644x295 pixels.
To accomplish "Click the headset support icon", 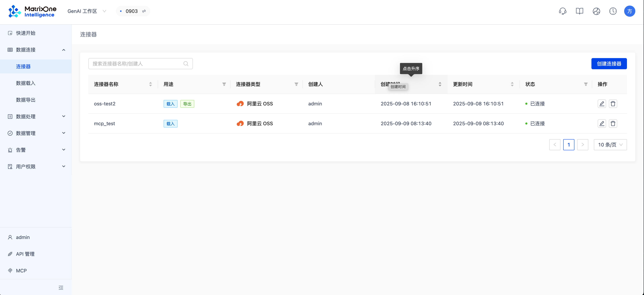I will click(563, 11).
